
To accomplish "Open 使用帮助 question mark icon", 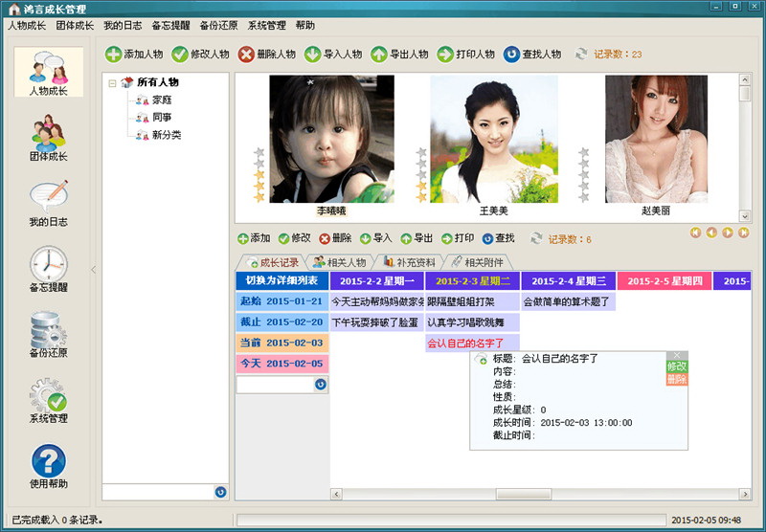I will point(49,466).
